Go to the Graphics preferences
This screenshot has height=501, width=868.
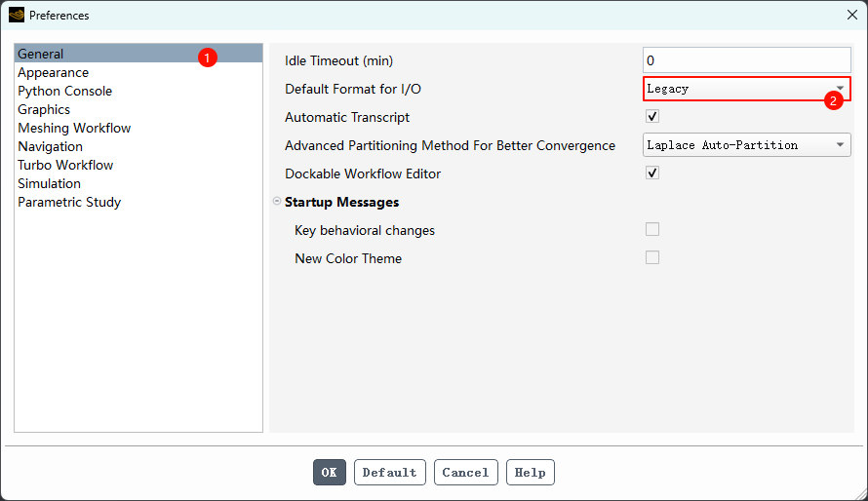(44, 110)
